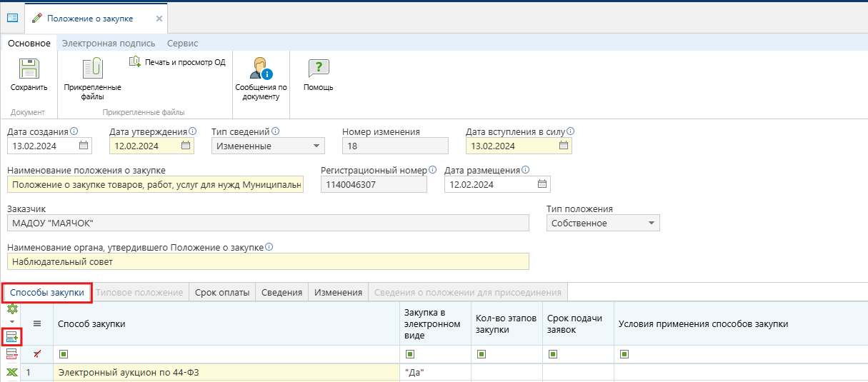Click the window list icon left of tab

(x=12, y=17)
